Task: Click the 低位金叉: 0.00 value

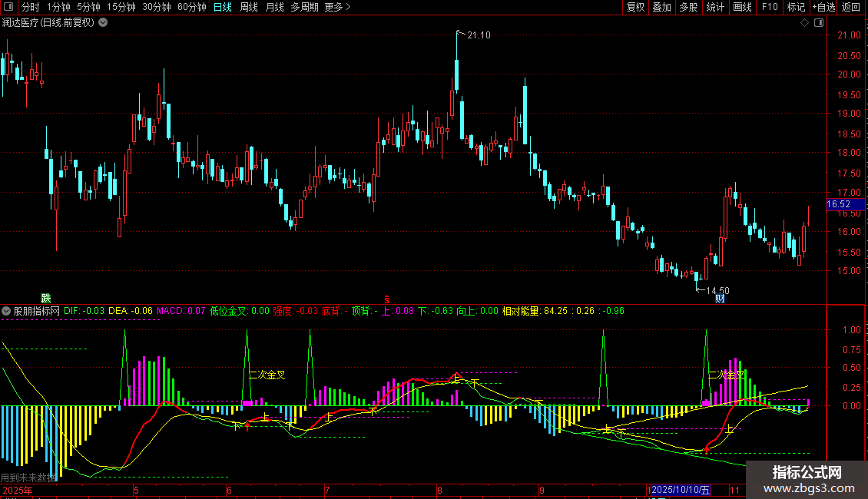Action: pos(240,311)
